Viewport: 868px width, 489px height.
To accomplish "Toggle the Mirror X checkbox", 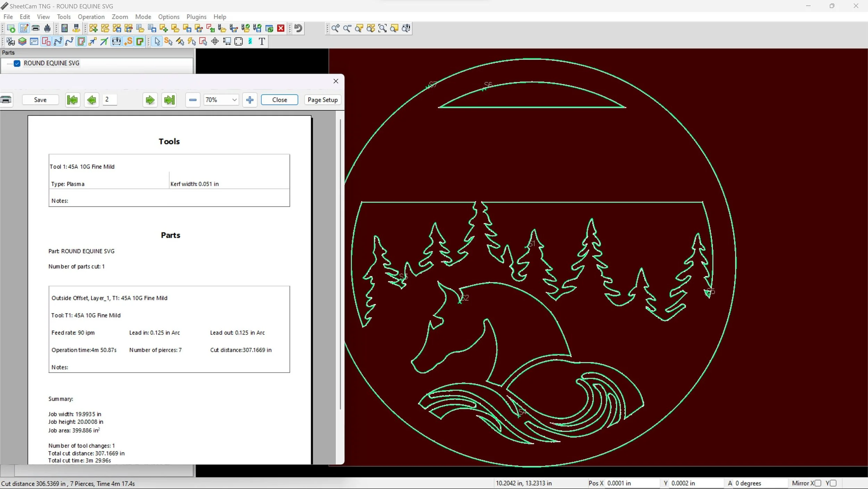I will [x=818, y=483].
